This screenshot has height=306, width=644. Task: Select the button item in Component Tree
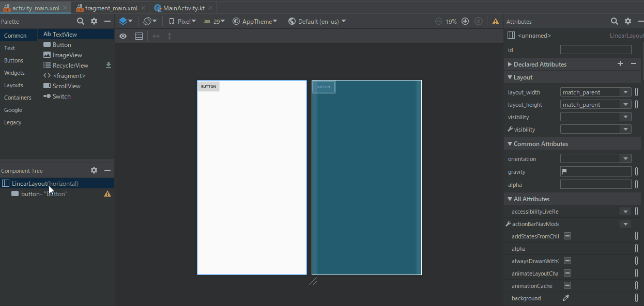43,194
